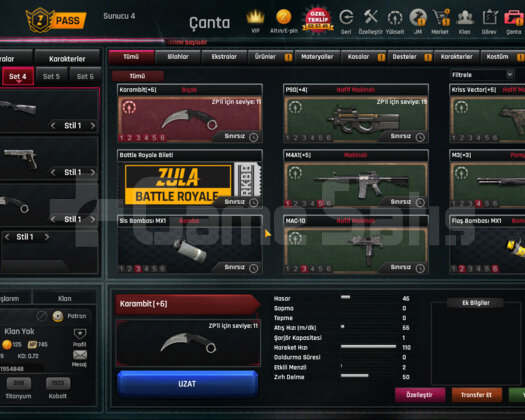
Task: Select slot 4 on M3 card
Action: (478, 203)
